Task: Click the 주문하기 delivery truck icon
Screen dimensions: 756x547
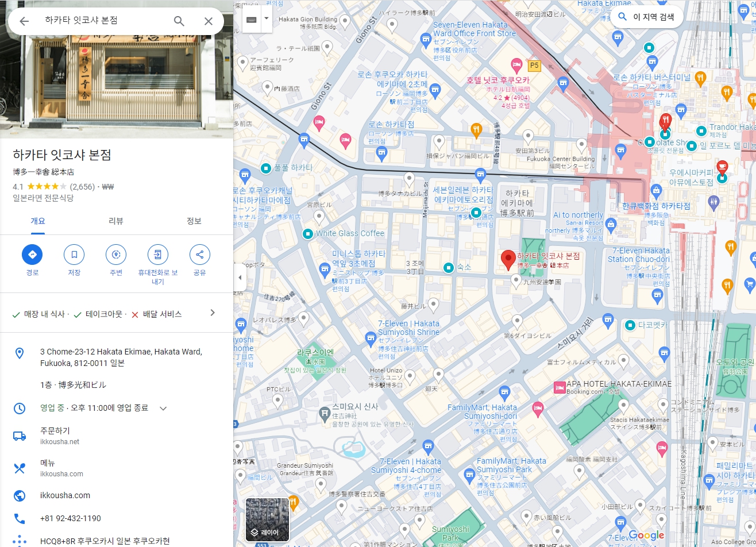Action: pos(20,436)
